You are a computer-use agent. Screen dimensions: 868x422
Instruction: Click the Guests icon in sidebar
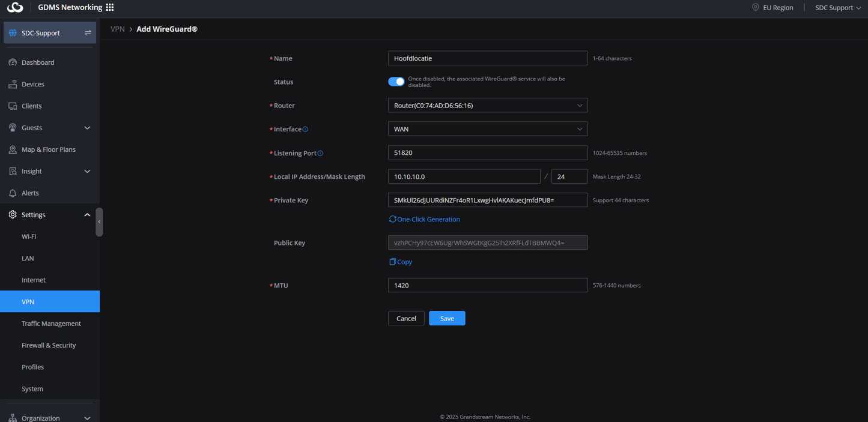coord(13,127)
